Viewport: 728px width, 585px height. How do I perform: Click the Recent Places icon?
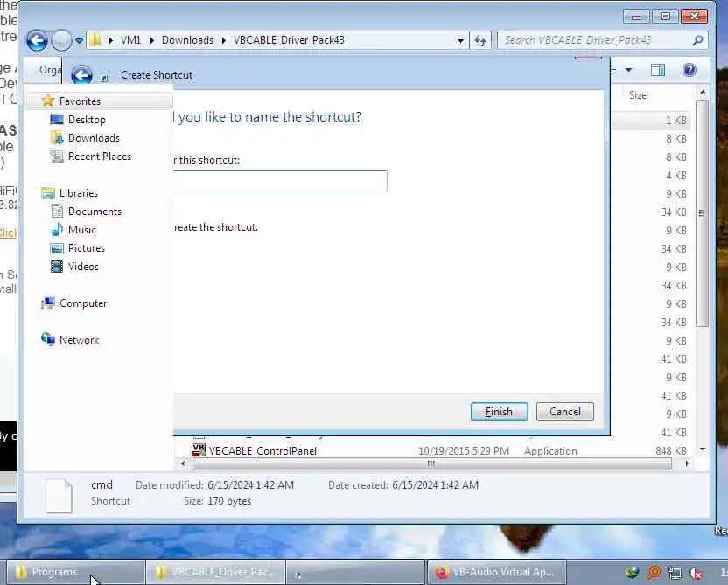(57, 157)
